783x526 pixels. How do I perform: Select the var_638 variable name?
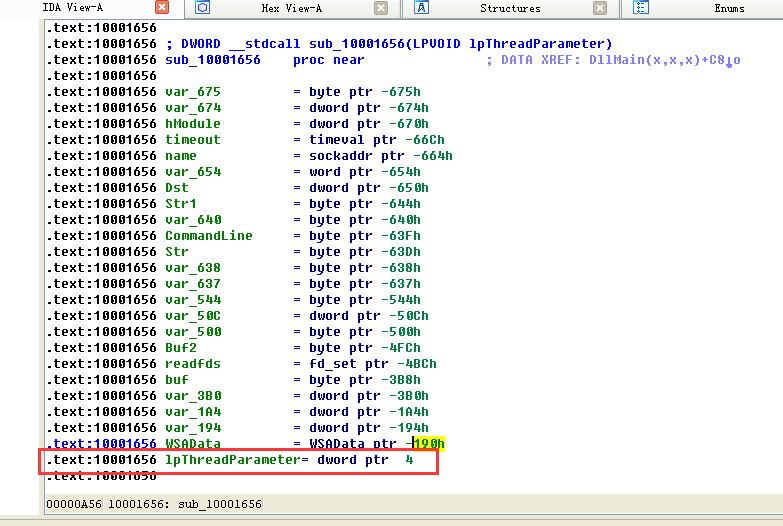click(193, 268)
